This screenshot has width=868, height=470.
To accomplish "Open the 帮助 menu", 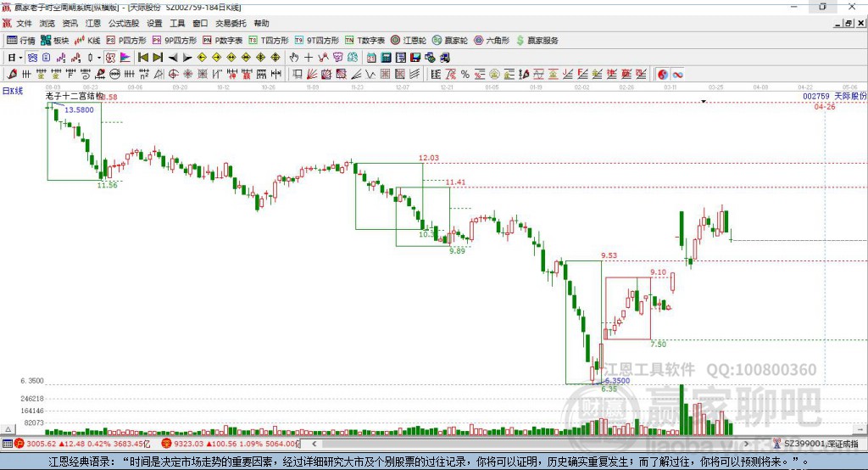I will 261,23.
